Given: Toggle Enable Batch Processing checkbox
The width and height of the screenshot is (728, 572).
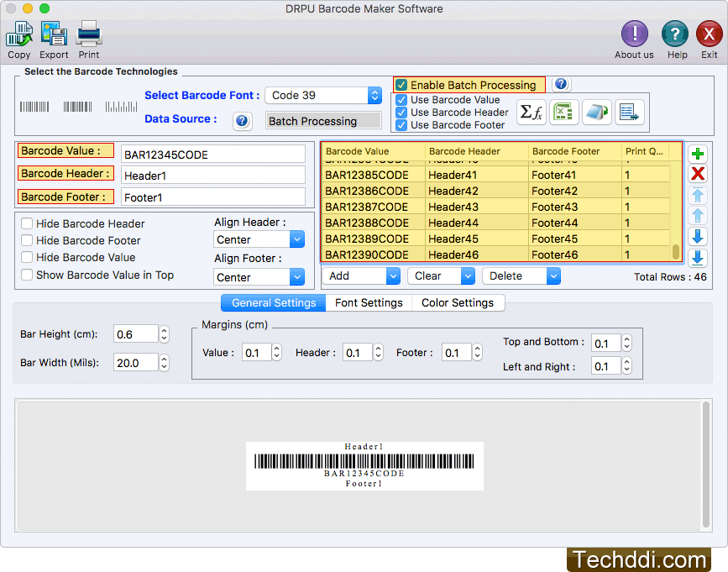Looking at the screenshot, I should (x=401, y=85).
